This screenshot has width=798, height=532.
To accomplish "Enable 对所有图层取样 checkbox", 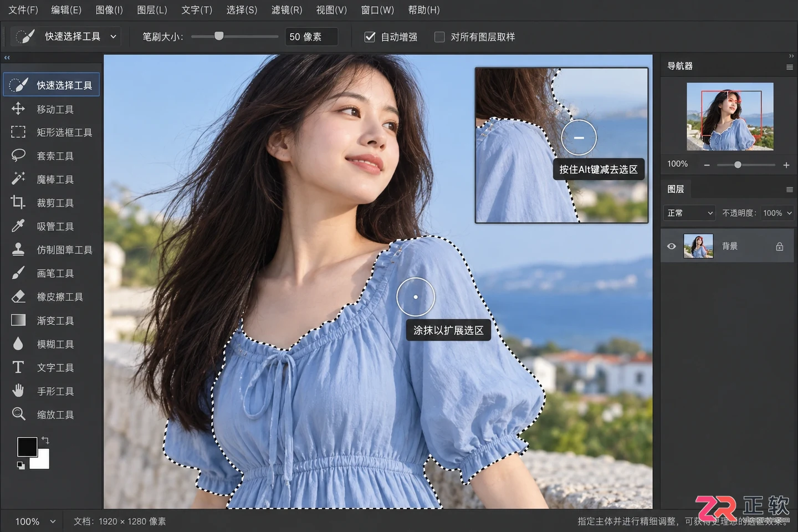I will (x=439, y=37).
